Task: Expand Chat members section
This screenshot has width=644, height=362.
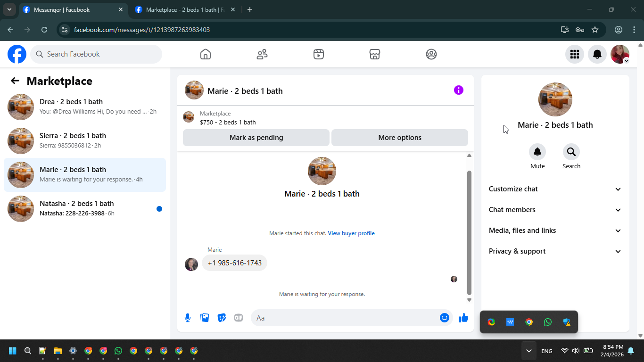Action: tap(555, 210)
